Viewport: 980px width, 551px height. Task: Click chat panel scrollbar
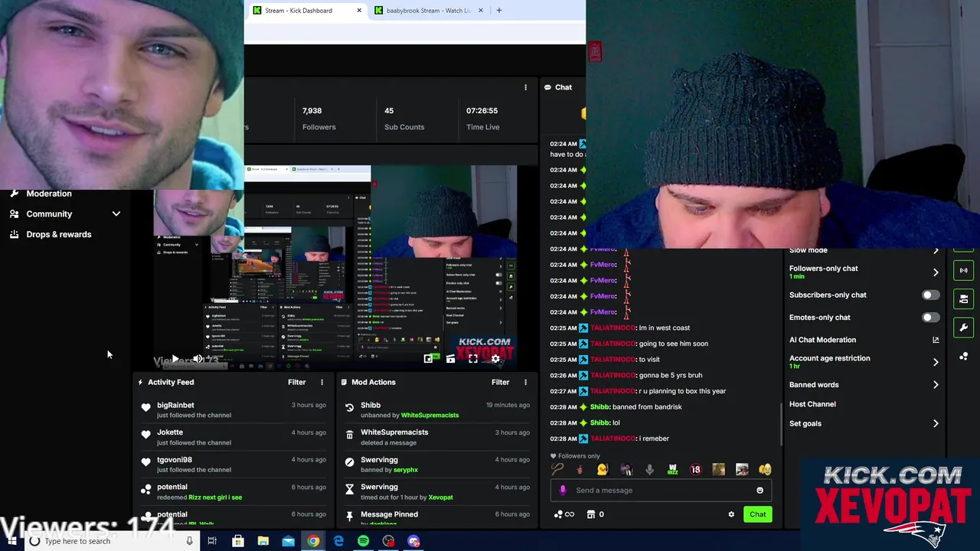(781, 423)
